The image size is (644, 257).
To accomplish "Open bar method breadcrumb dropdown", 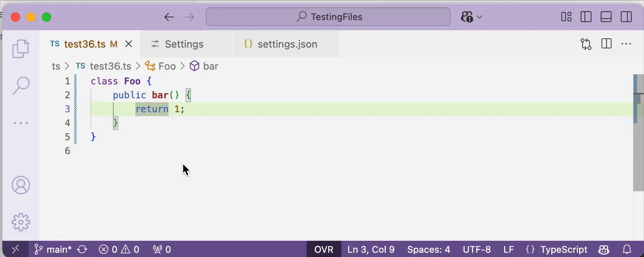I will [204, 66].
